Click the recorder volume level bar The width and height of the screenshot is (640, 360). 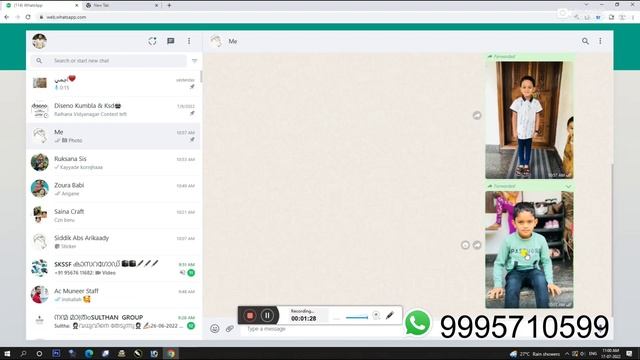[x=357, y=317]
